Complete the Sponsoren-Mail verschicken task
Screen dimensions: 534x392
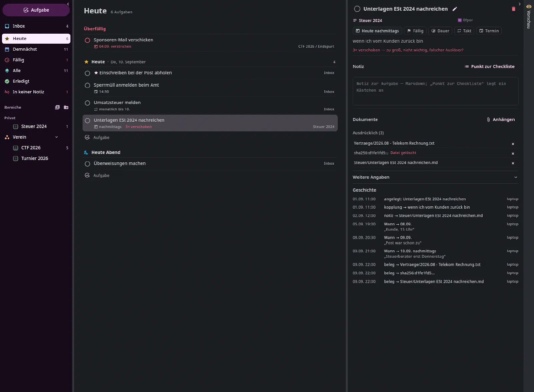[x=87, y=40]
